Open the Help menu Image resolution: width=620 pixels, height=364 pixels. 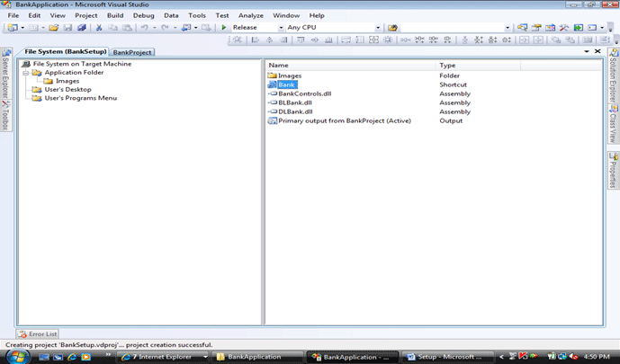click(317, 15)
